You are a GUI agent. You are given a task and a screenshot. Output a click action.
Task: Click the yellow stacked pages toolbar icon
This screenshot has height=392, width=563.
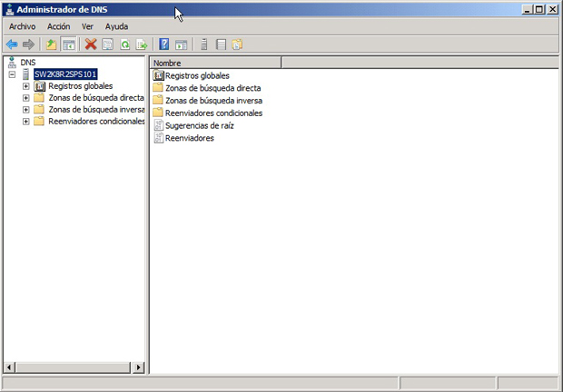point(237,44)
